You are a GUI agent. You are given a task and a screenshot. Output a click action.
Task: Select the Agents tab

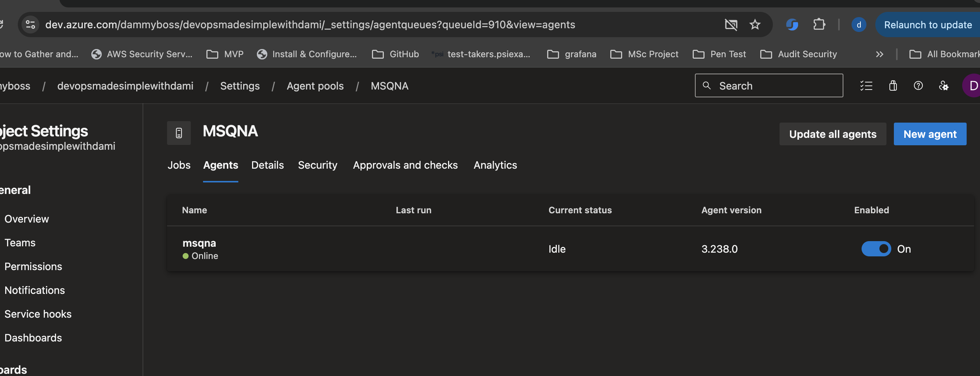pyautogui.click(x=220, y=165)
